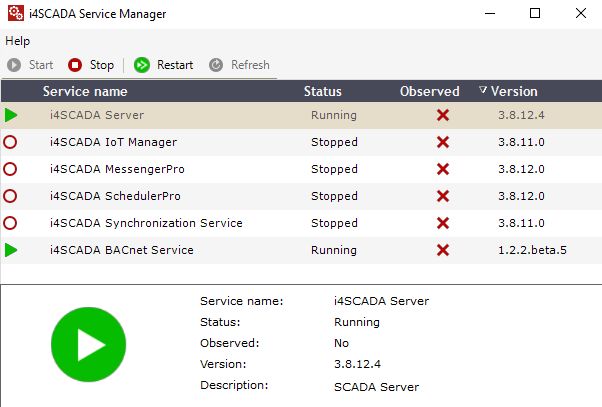Click Stopped status of SchedulerPro
This screenshot has height=407, width=602.
point(334,196)
